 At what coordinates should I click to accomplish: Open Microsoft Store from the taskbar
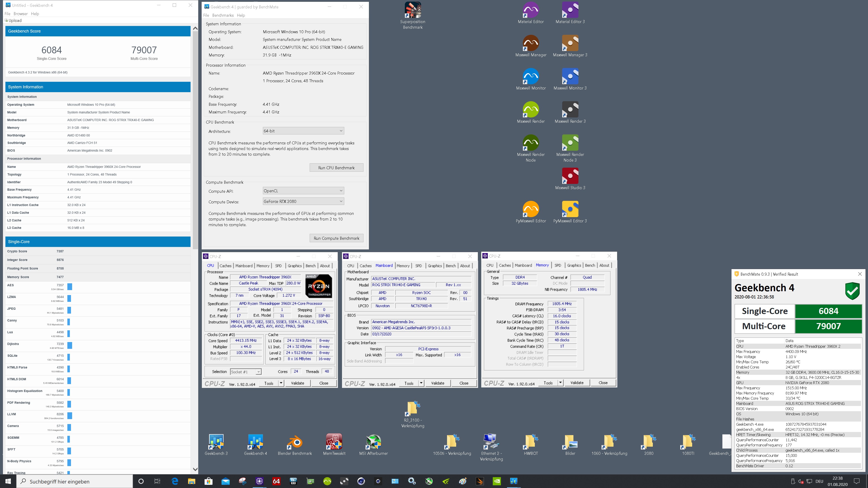pyautogui.click(x=209, y=481)
